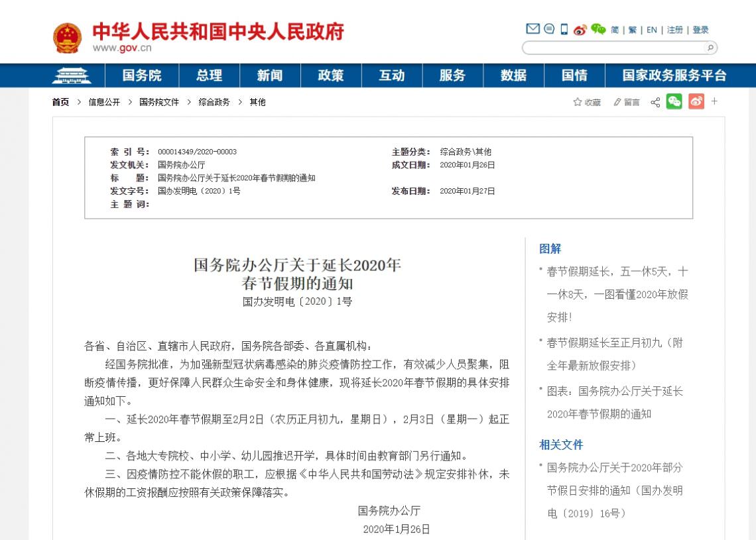Go to 国务院文件 in breadcrumb

click(x=159, y=102)
